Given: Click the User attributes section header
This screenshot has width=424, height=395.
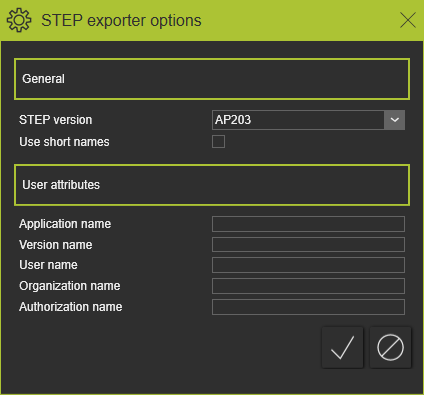Looking at the screenshot, I should pos(212,185).
